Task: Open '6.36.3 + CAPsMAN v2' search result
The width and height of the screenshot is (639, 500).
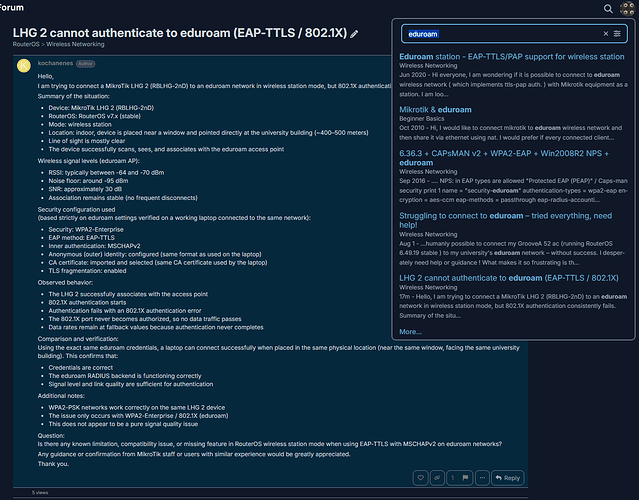Action: 504,158
